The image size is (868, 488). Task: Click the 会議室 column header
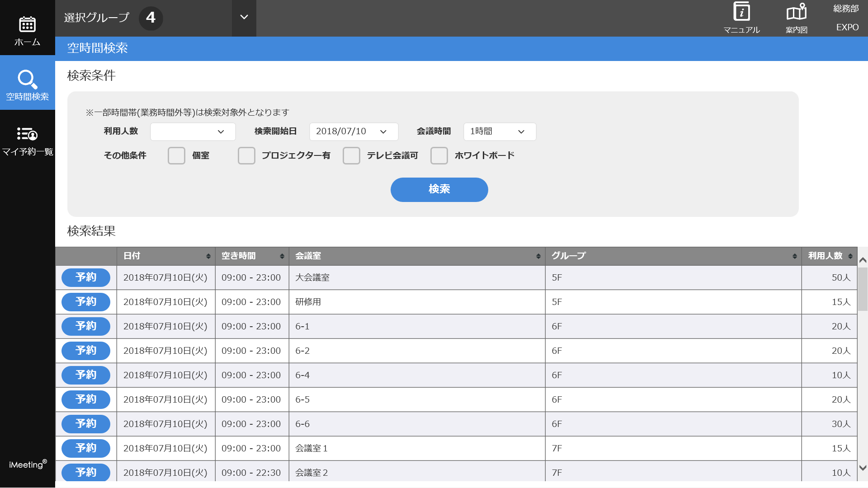pos(417,256)
